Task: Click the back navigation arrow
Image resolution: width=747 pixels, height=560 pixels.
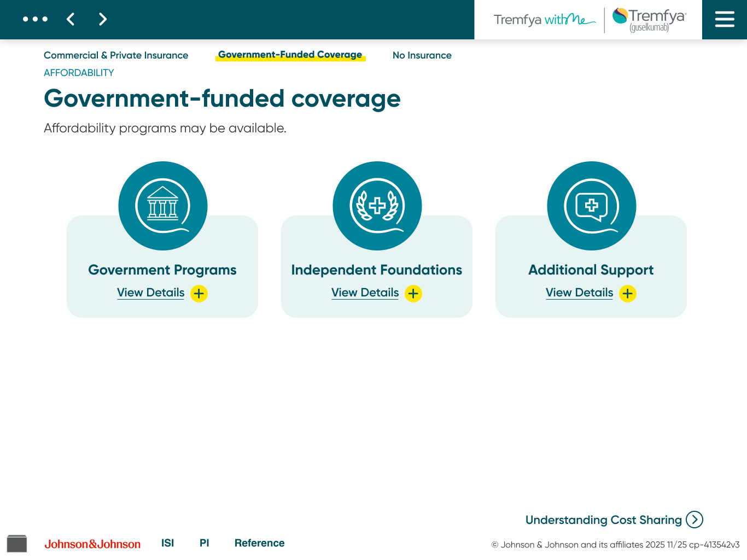Action: point(70,19)
